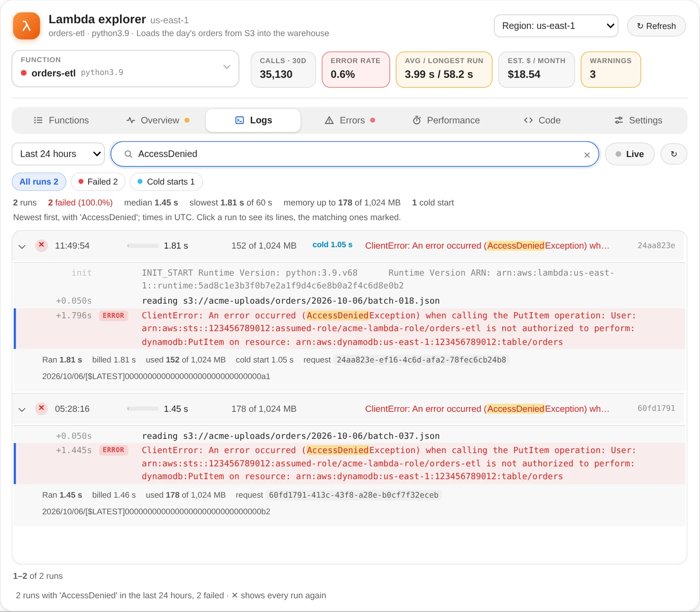Click the short run ID 24aa823e
This screenshot has width=700, height=612.
click(x=656, y=246)
